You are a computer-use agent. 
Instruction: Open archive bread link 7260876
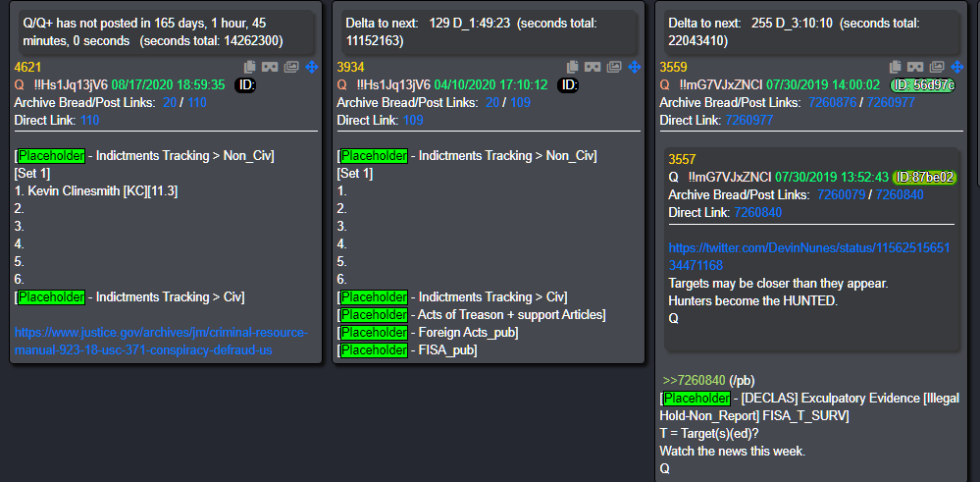(x=833, y=102)
